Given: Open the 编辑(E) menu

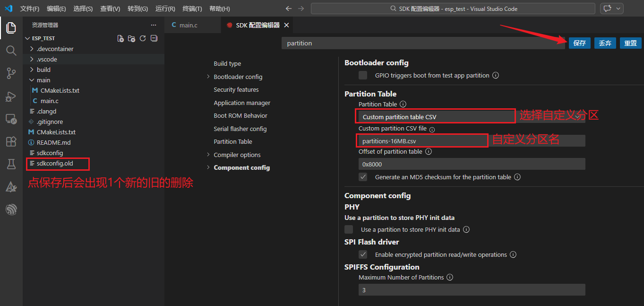Looking at the screenshot, I should click(56, 9).
